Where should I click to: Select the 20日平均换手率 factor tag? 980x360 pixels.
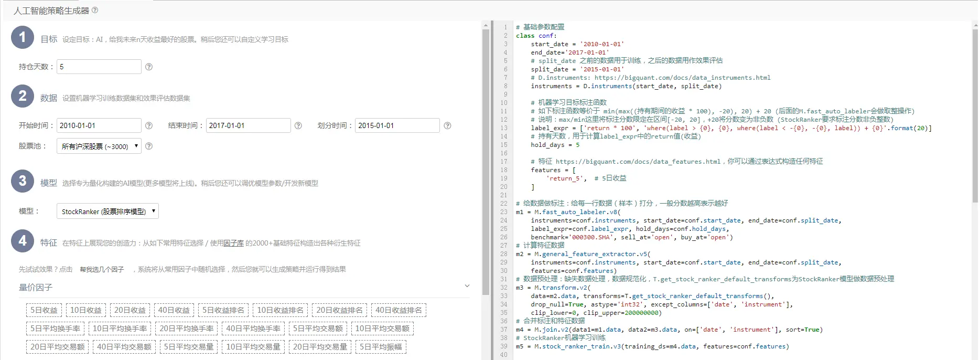(x=187, y=329)
